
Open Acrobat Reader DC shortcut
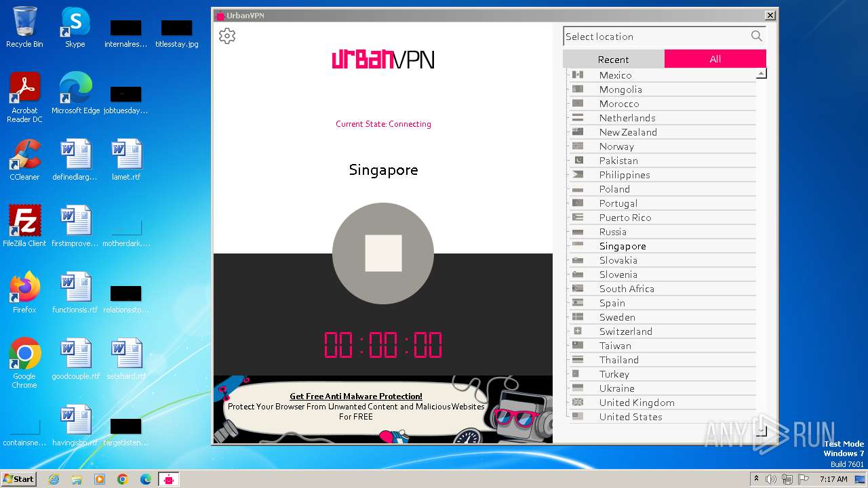point(24,98)
